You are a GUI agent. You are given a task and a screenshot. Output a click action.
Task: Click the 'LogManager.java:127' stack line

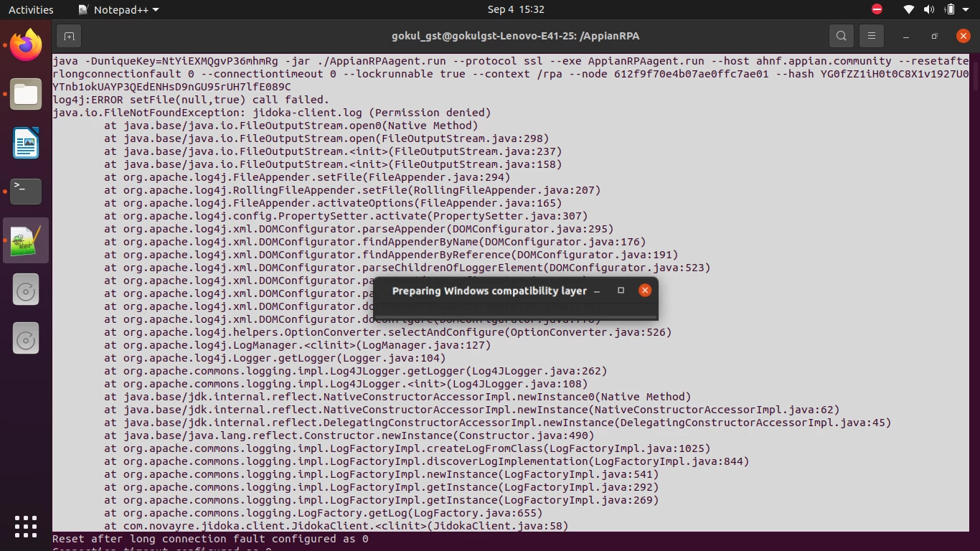pos(298,345)
